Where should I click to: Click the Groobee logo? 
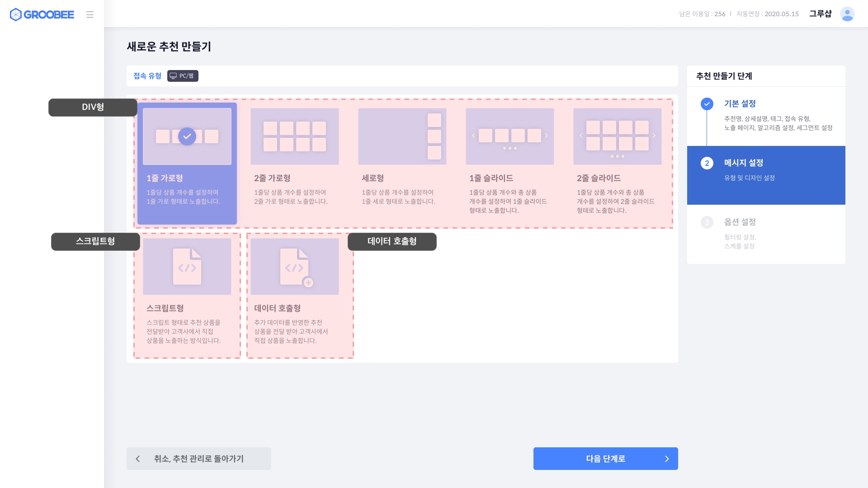click(x=42, y=14)
